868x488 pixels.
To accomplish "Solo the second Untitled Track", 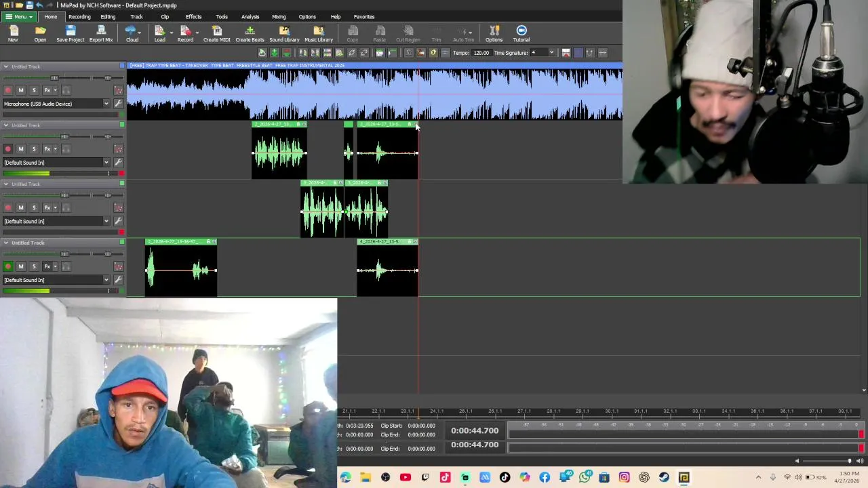I will [34, 149].
